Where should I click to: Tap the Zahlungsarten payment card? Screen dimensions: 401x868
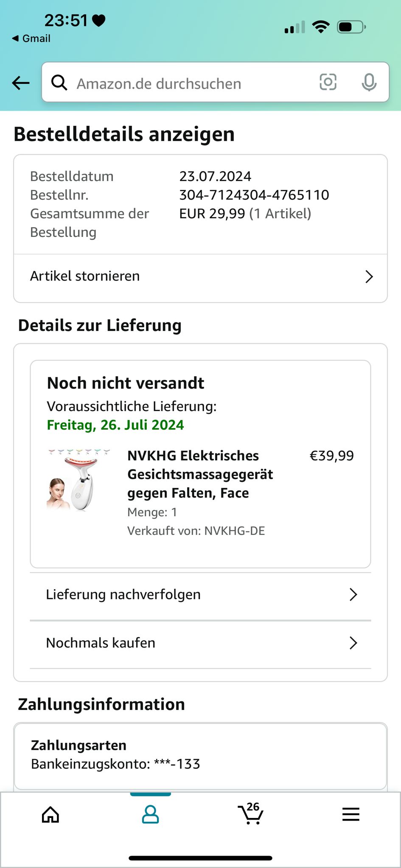tap(200, 757)
